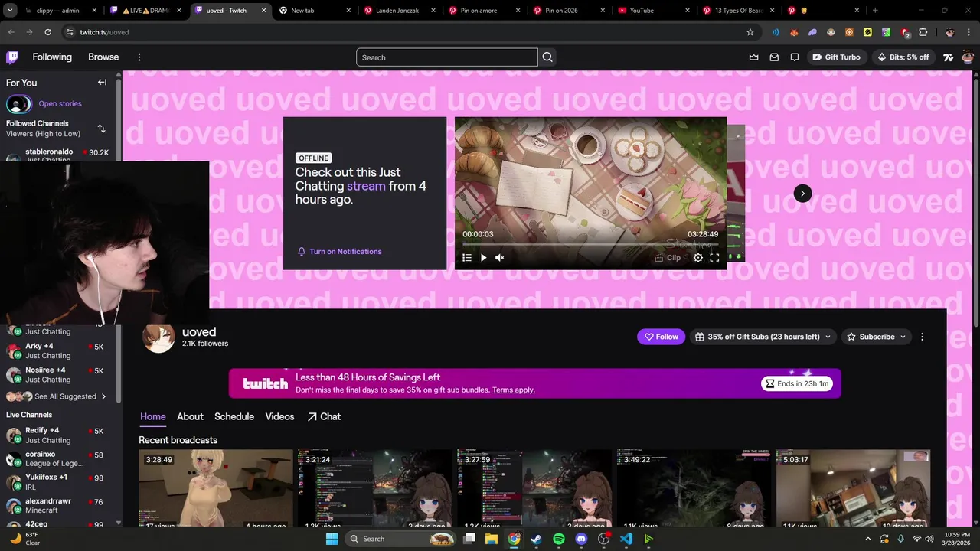Follow the uoved channel

point(661,337)
